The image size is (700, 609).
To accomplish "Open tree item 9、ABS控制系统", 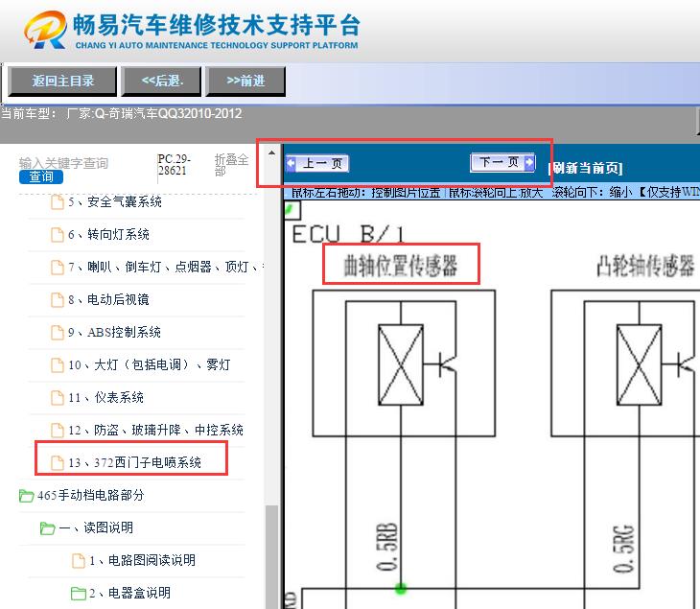I will [x=115, y=332].
